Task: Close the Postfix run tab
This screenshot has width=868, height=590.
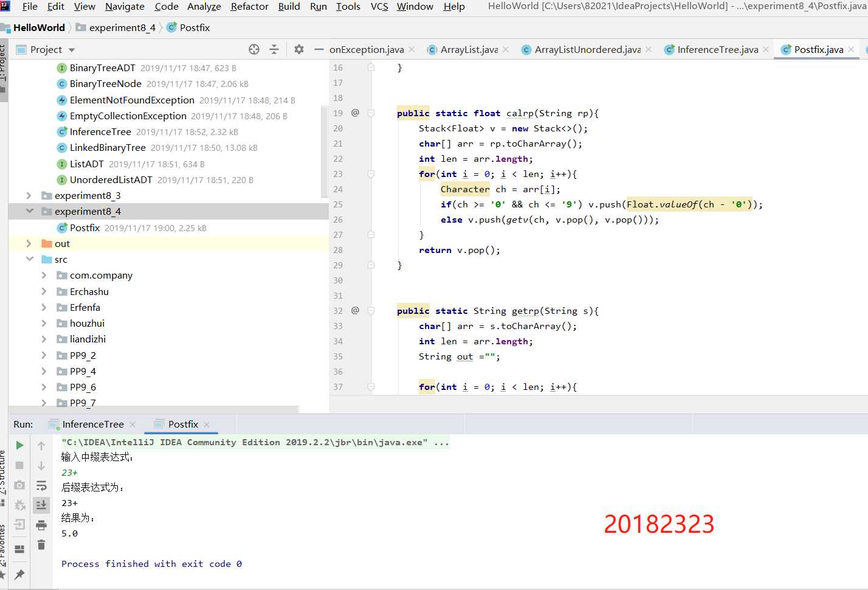Action: [207, 424]
